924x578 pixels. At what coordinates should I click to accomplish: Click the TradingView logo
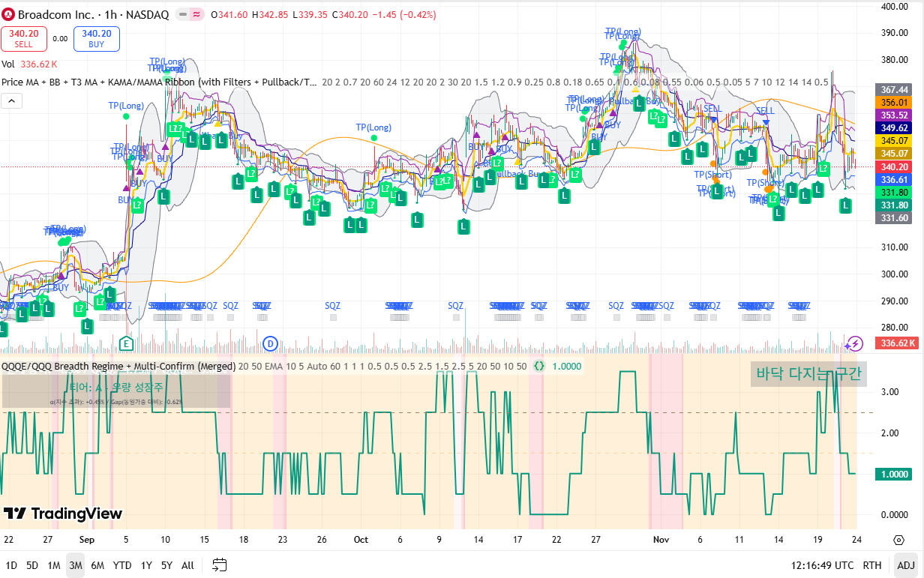pyautogui.click(x=63, y=514)
